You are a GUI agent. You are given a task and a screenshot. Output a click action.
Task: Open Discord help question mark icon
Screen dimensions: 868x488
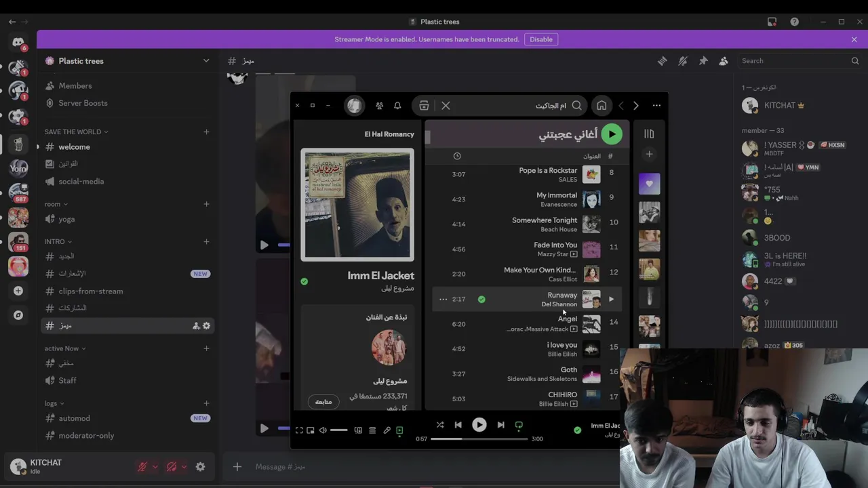pyautogui.click(x=794, y=22)
